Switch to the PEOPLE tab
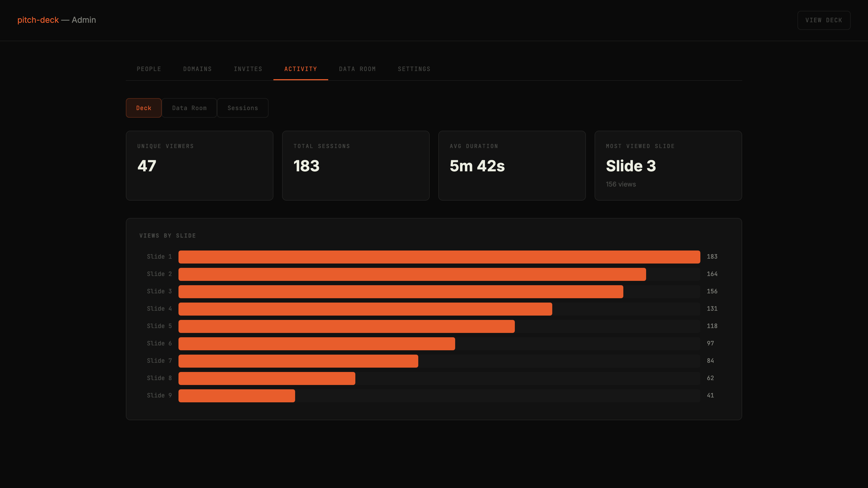The image size is (868, 488). pyautogui.click(x=149, y=69)
